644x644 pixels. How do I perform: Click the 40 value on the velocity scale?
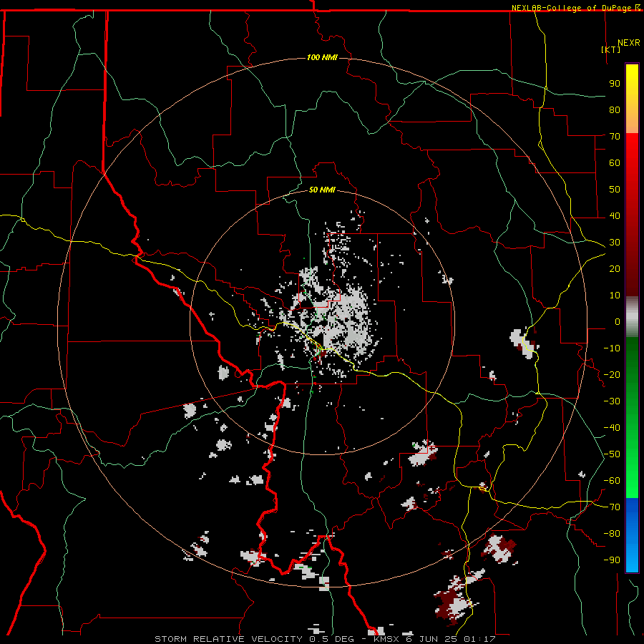point(615,215)
